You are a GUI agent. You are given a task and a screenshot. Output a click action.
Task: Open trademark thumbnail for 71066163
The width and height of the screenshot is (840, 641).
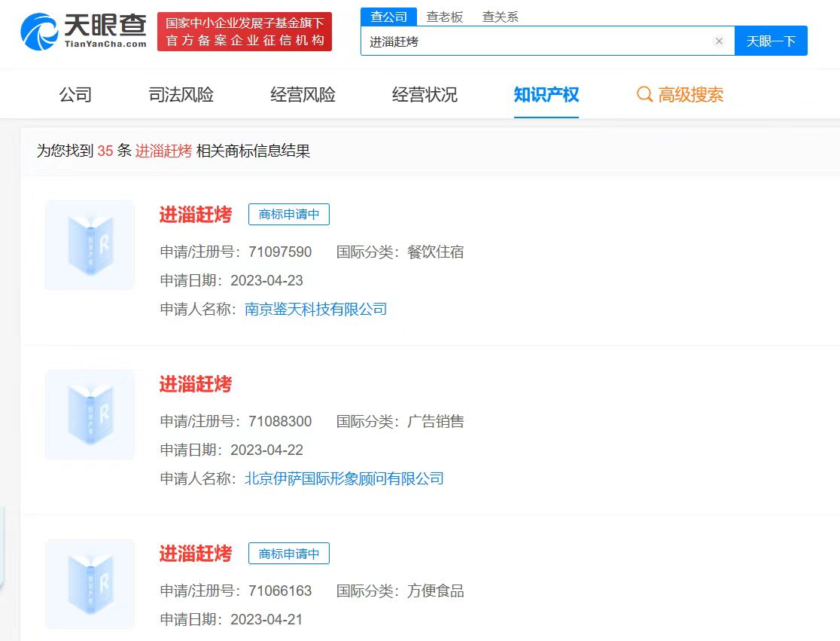click(x=90, y=584)
